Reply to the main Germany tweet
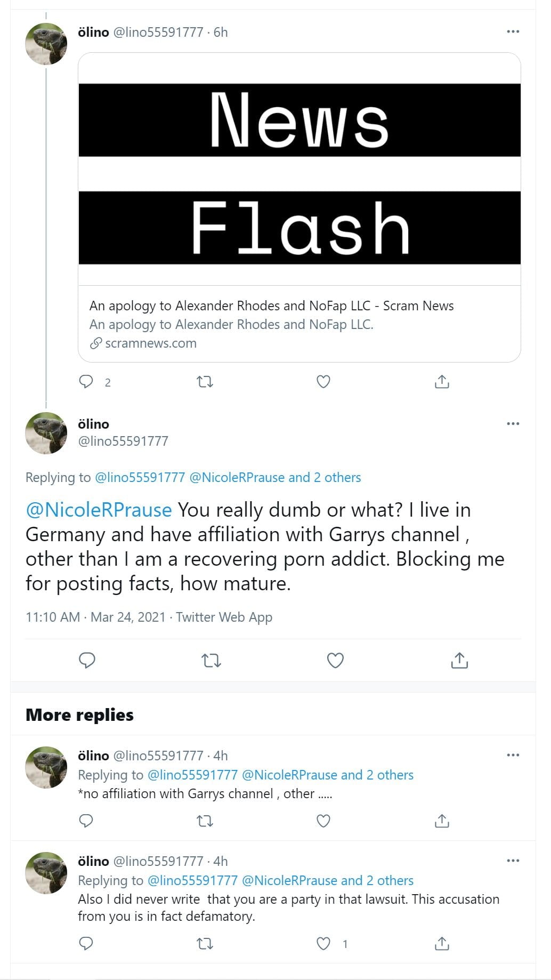Image resolution: width=551 pixels, height=980 pixels. [x=87, y=661]
